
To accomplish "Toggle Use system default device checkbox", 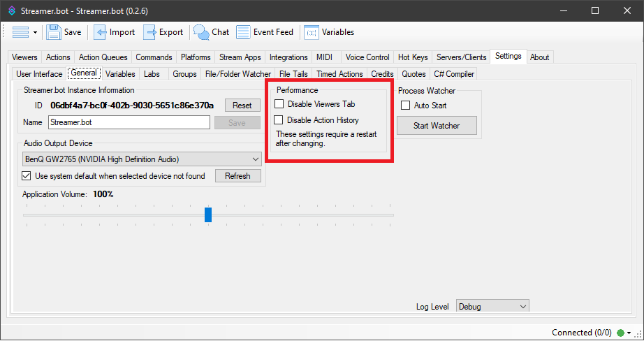I will 27,176.
